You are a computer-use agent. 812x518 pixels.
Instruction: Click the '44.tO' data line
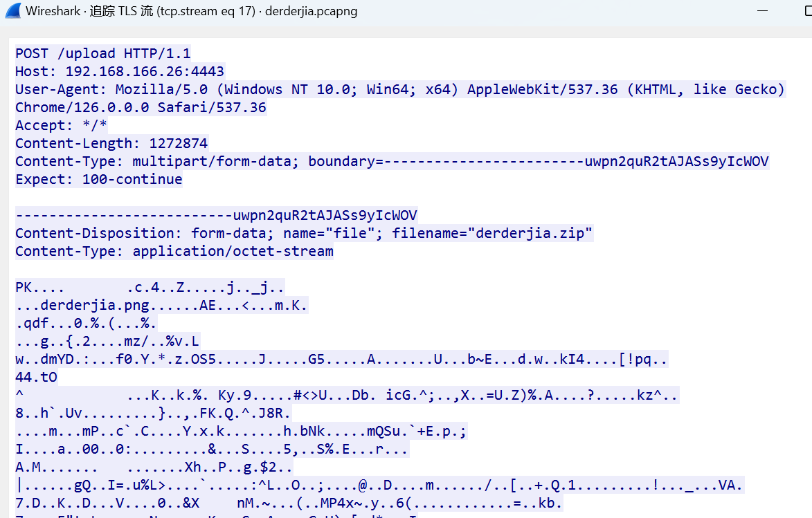(36, 377)
